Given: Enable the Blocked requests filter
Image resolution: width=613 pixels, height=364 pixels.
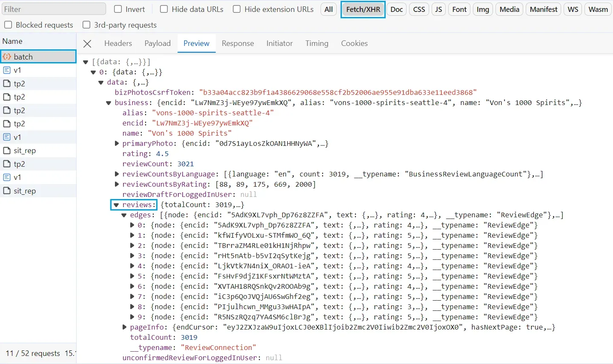Looking at the screenshot, I should (8, 25).
